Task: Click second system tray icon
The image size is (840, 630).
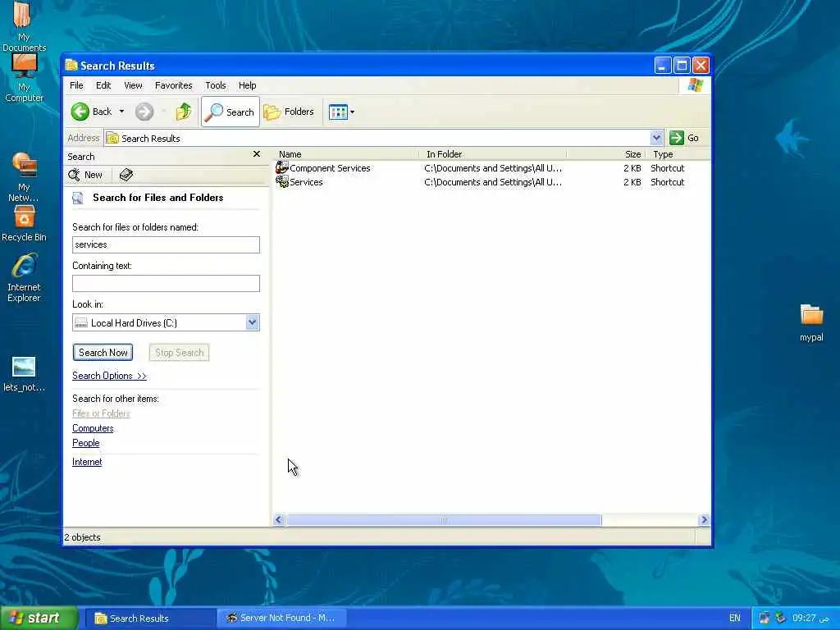Action: (781, 619)
